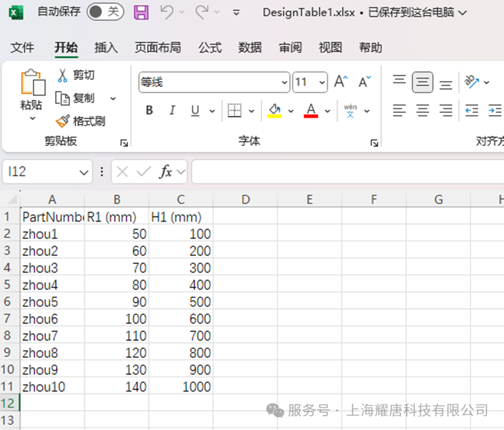Click the decrease indent icon
The width and height of the screenshot is (504, 430).
click(x=472, y=111)
